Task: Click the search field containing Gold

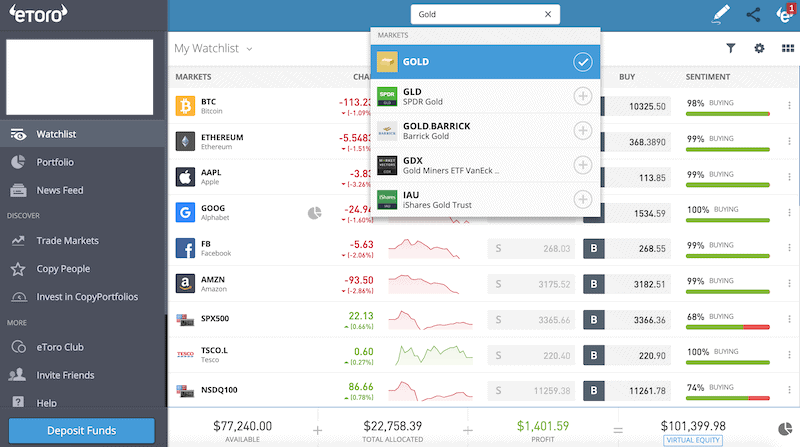Action: pyautogui.click(x=485, y=14)
